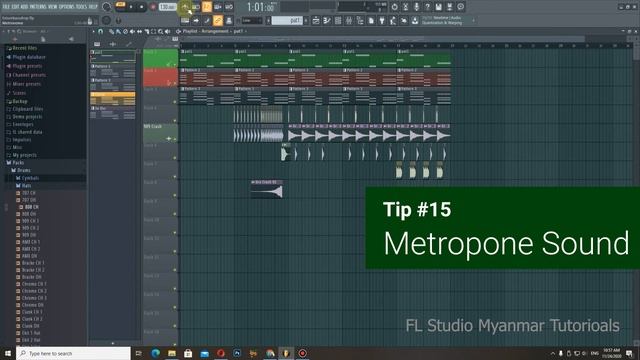The width and height of the screenshot is (640, 360).
Task: Click the plus button beside pattern selector
Action: 306,20
